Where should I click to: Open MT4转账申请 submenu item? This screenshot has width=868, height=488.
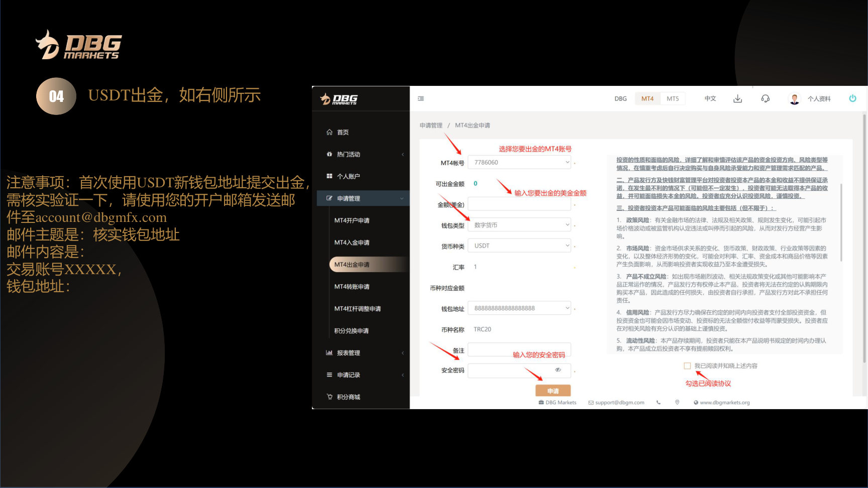352,287
